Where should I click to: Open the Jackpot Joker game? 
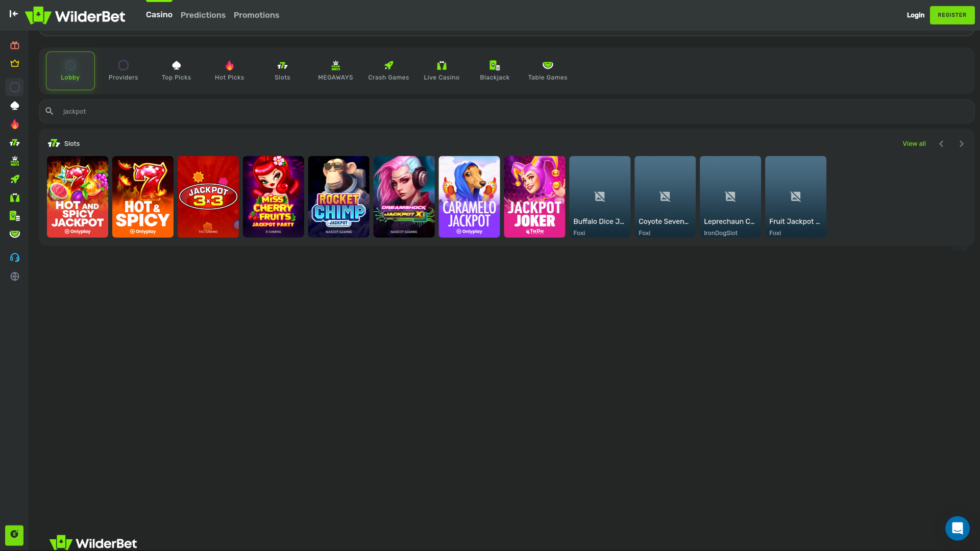[535, 197]
